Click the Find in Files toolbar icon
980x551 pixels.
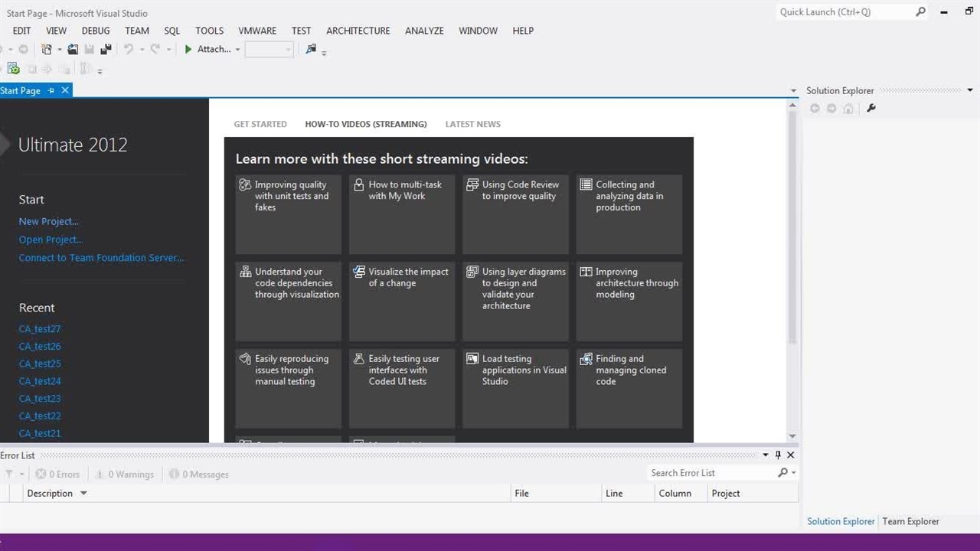pos(310,49)
